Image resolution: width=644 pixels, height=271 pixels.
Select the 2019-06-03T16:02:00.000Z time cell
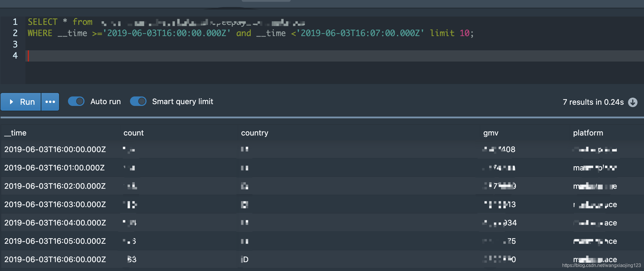point(55,186)
